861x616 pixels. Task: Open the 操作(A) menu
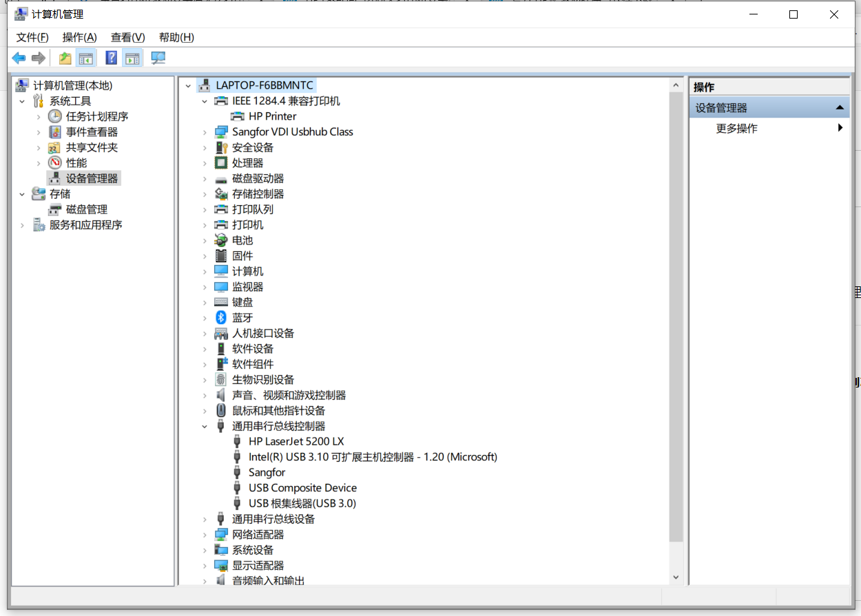click(x=79, y=37)
